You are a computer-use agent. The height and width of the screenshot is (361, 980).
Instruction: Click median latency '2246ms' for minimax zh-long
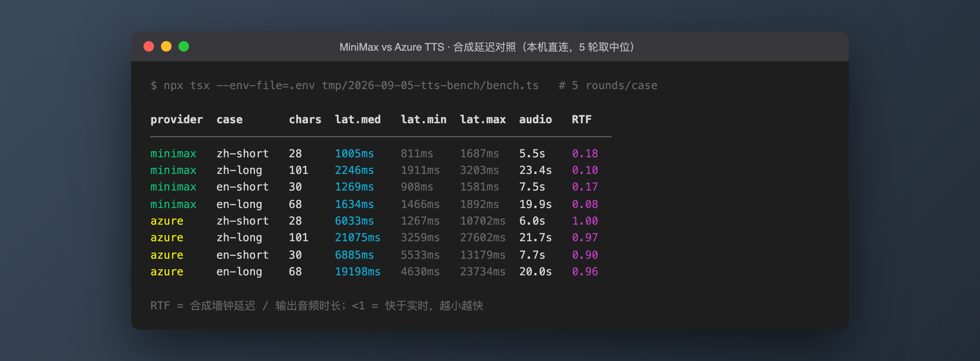click(x=354, y=170)
